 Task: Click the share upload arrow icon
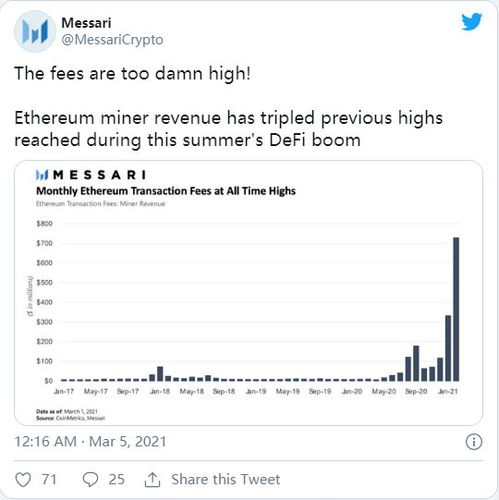[x=152, y=480]
